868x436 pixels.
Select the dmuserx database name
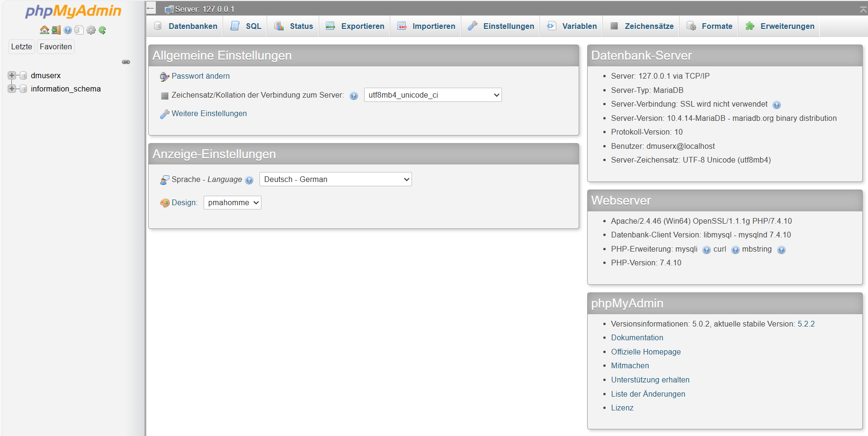coord(46,75)
